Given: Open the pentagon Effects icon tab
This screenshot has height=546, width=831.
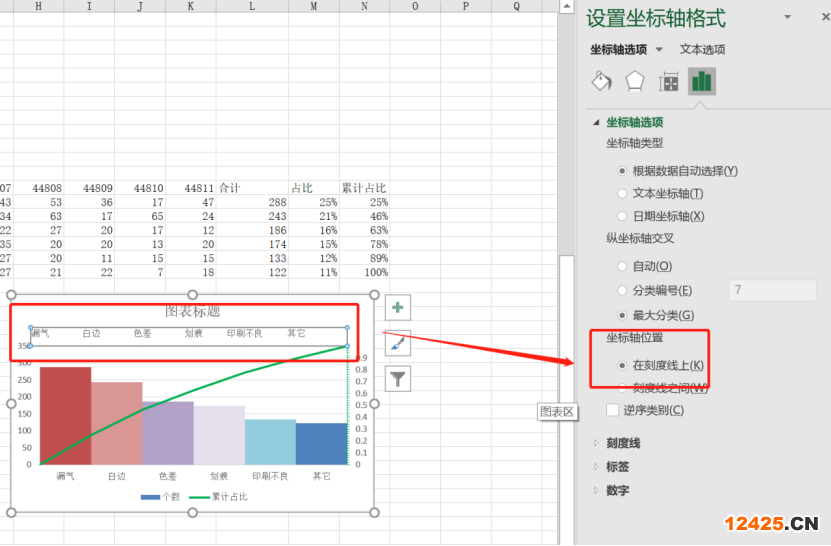Looking at the screenshot, I should (x=635, y=81).
